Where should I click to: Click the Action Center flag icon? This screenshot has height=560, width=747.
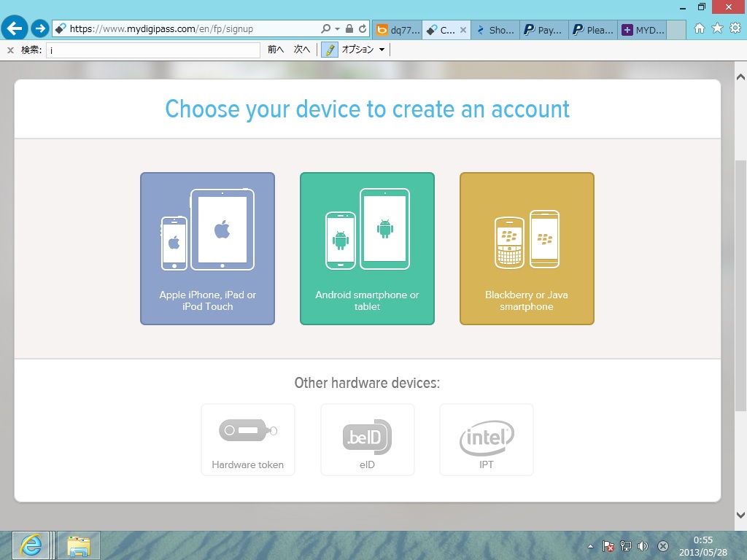pos(608,546)
